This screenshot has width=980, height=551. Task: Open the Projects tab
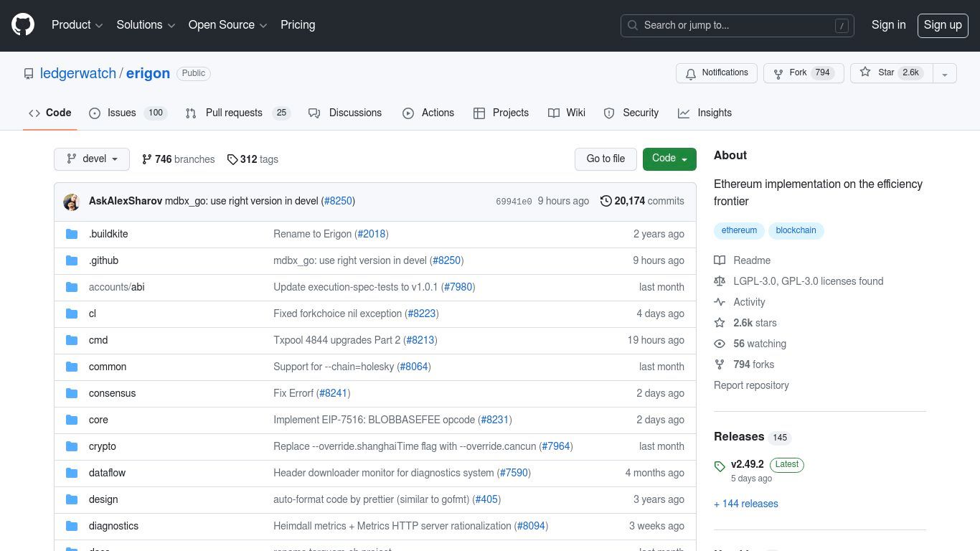point(501,113)
